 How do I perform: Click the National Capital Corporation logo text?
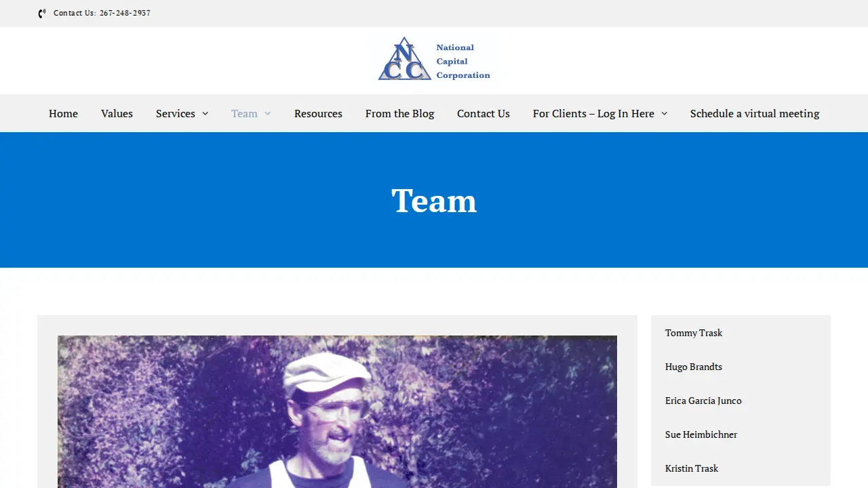click(x=463, y=61)
